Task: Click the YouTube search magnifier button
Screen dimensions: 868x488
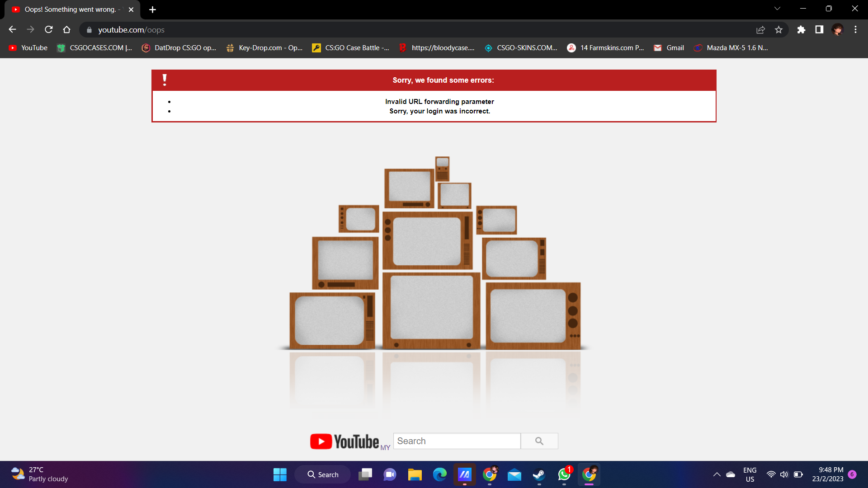Action: pyautogui.click(x=539, y=441)
